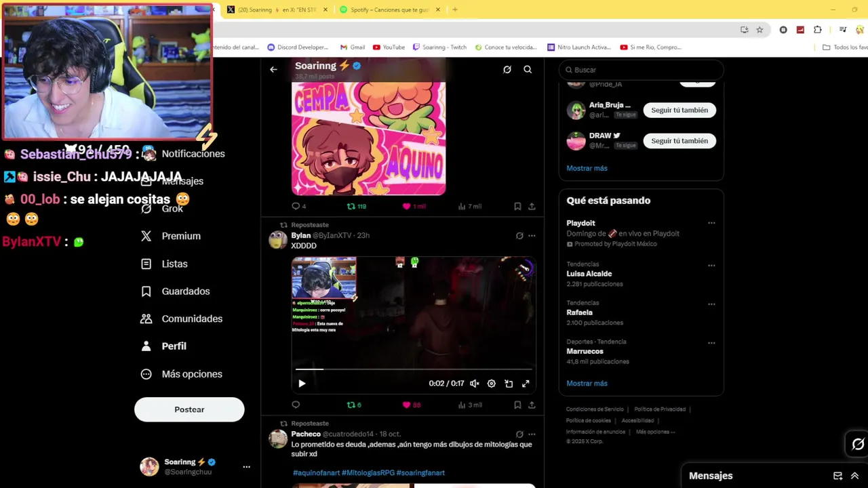Open hashtag #aquinofanart
868x488 pixels.
click(316, 472)
